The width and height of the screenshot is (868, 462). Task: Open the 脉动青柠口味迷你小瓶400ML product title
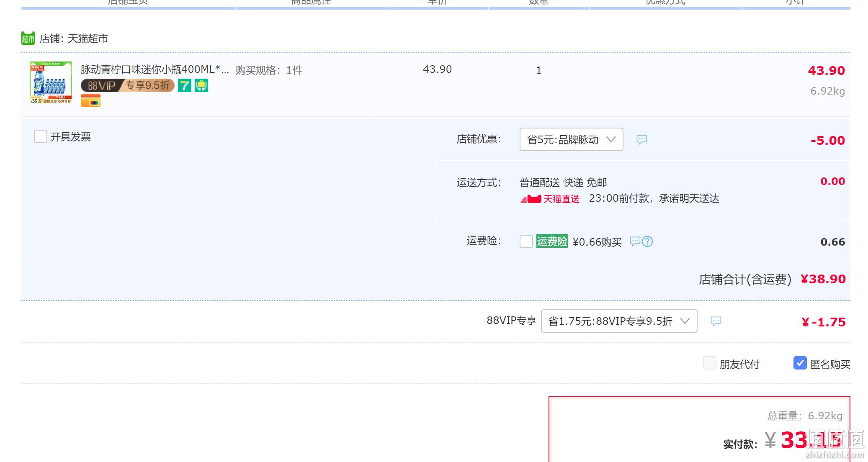pos(155,69)
